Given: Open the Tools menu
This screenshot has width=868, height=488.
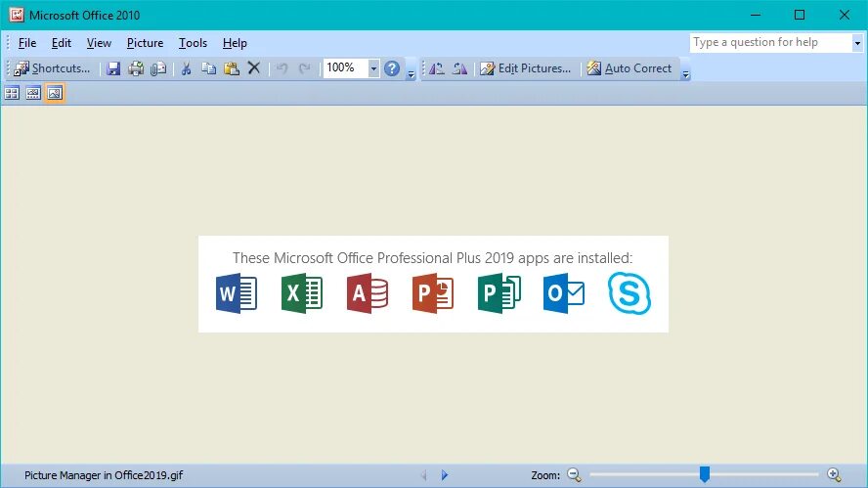Looking at the screenshot, I should pos(193,43).
